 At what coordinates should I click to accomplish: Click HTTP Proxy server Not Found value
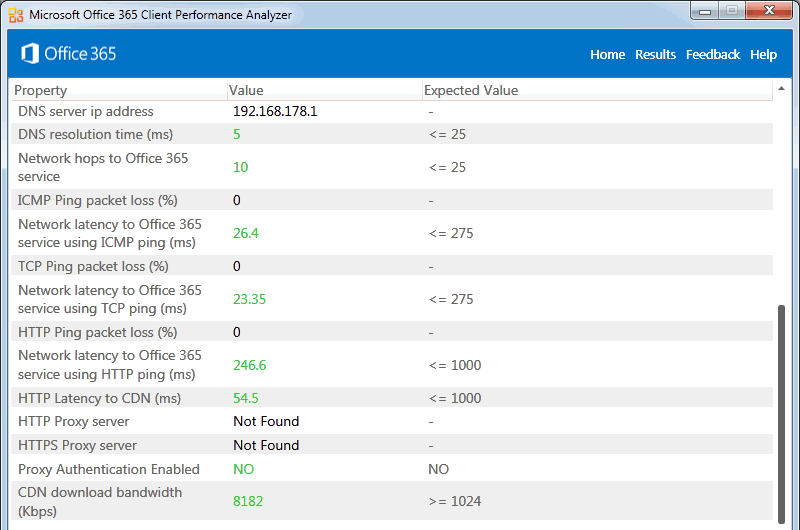tap(266, 421)
